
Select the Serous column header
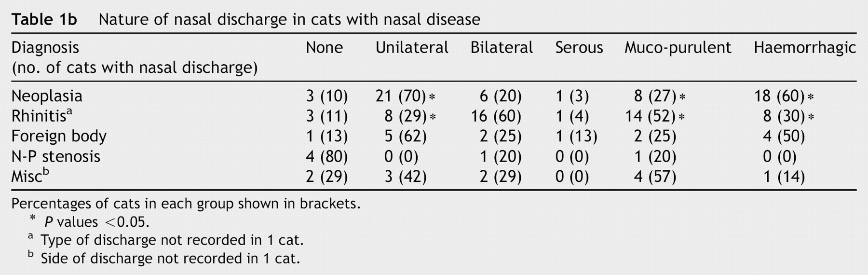click(579, 47)
